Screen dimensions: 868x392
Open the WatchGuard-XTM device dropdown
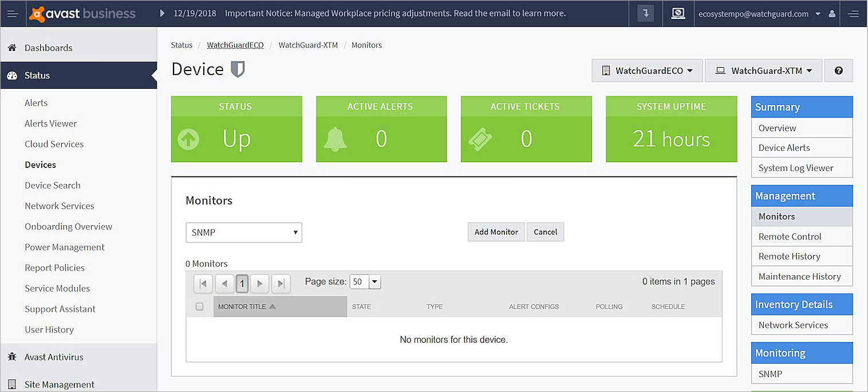point(763,70)
